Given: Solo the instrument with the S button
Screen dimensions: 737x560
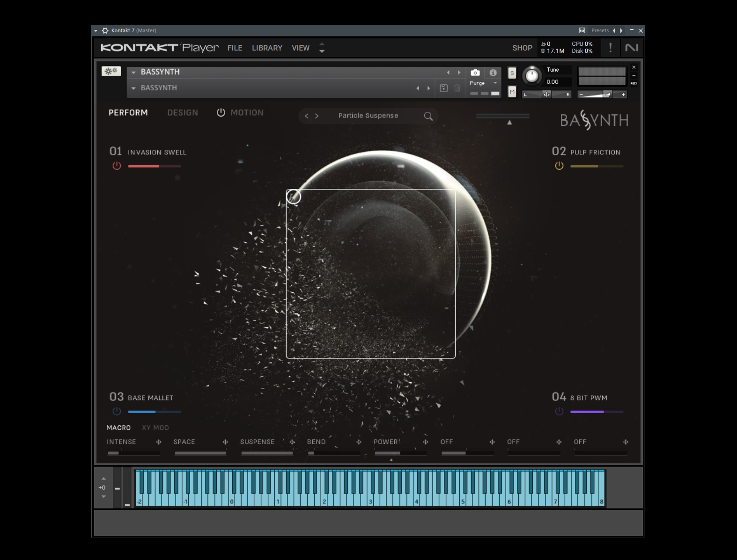Looking at the screenshot, I should [x=512, y=73].
